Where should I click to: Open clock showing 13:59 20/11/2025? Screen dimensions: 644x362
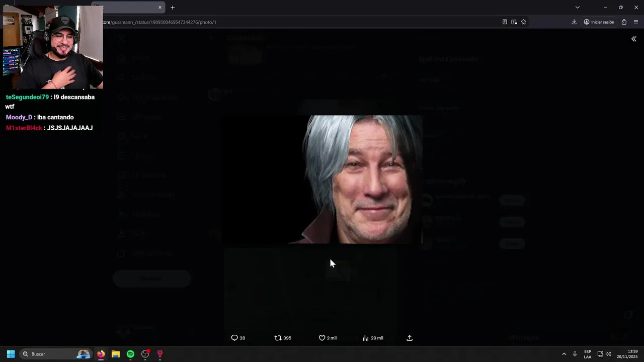click(627, 354)
